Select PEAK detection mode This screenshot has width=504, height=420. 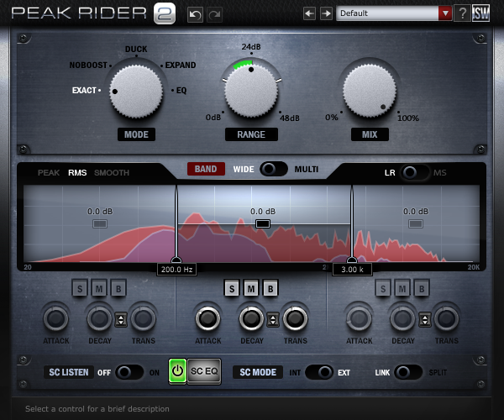point(49,173)
